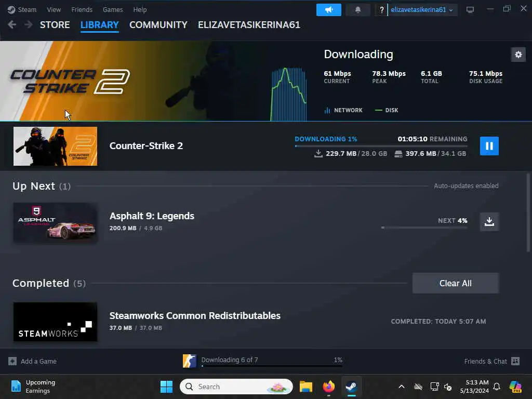Viewport: 532px width, 399px height.
Task: Open File Explorer from taskbar
Action: pyautogui.click(x=305, y=387)
